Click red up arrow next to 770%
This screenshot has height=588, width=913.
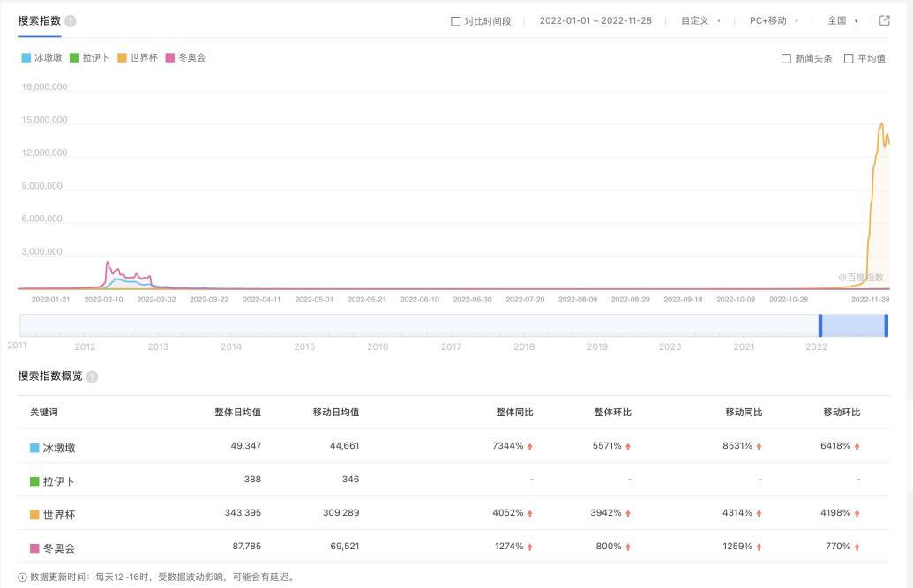(x=857, y=547)
